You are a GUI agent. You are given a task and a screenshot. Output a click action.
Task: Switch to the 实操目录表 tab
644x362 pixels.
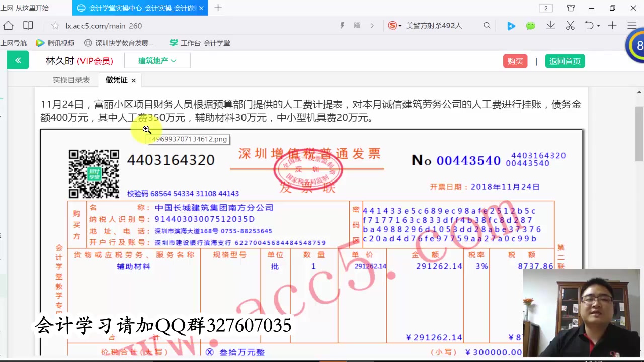tap(70, 80)
